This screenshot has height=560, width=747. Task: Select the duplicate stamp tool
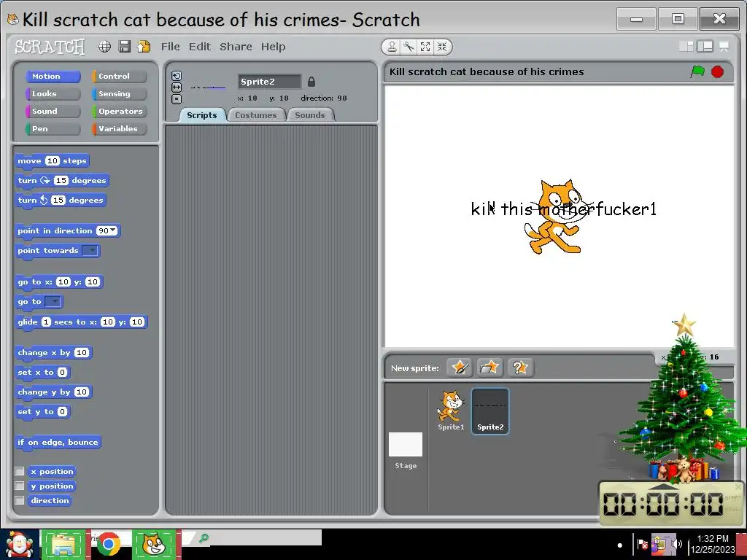tap(392, 47)
